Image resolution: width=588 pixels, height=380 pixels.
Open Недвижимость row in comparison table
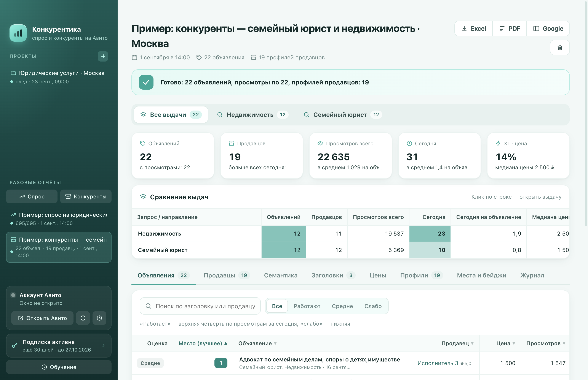point(351,233)
